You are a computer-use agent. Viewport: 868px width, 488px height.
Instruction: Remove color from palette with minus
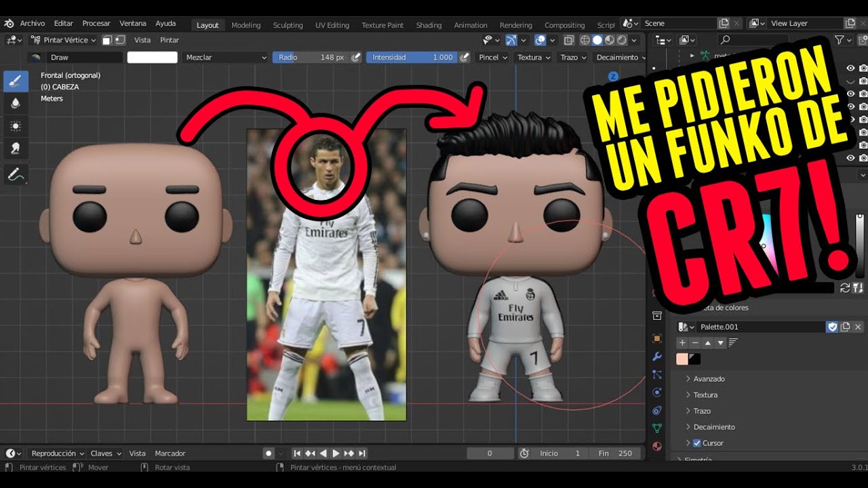(x=695, y=343)
